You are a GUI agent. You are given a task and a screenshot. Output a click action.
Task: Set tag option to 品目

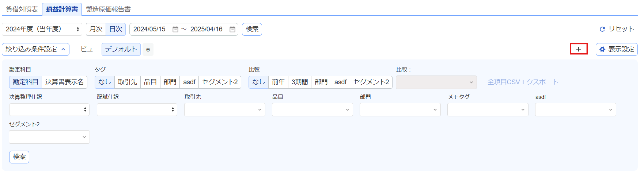[150, 82]
